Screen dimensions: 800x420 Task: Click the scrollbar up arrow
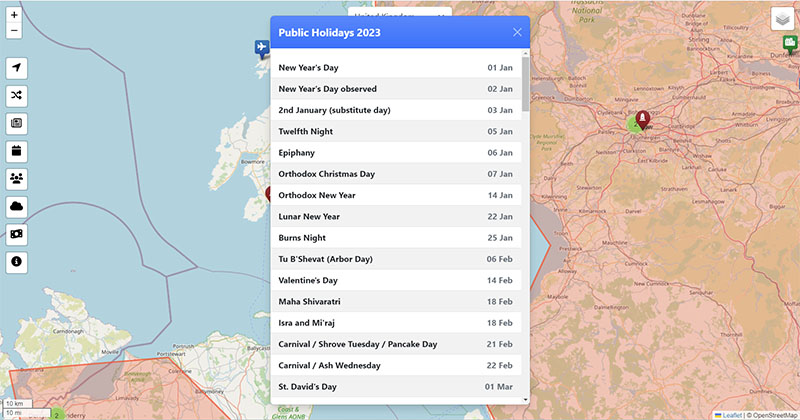click(525, 53)
